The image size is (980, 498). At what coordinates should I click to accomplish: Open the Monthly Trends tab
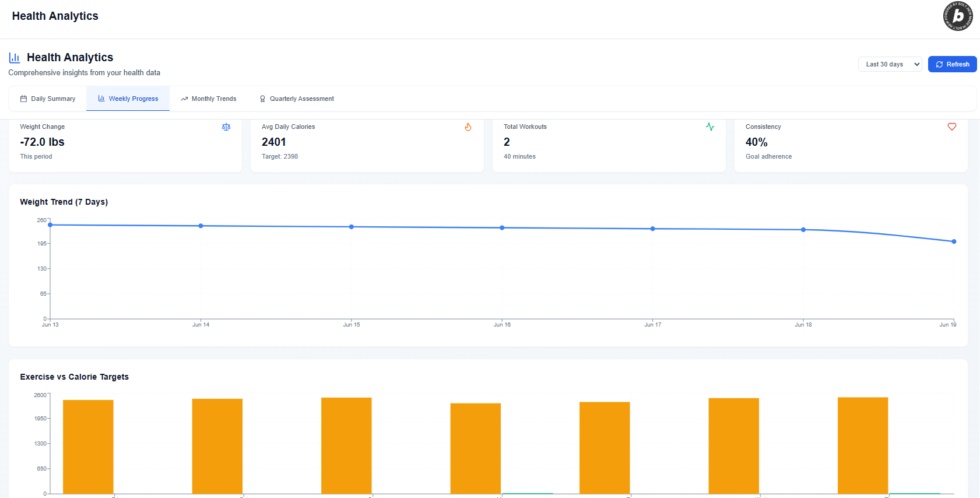pyautogui.click(x=208, y=99)
